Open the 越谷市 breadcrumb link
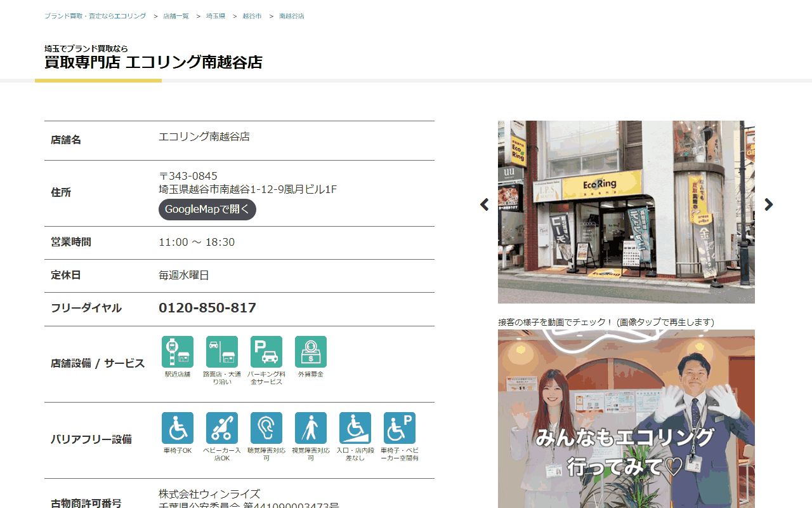This screenshot has height=508, width=812. 252,16
